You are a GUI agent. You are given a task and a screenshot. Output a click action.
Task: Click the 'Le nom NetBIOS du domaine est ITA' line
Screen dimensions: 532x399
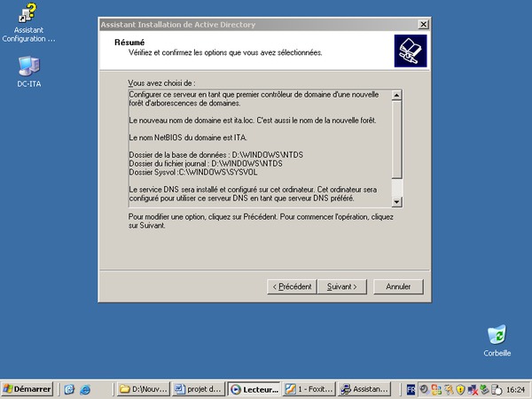[x=188, y=137]
